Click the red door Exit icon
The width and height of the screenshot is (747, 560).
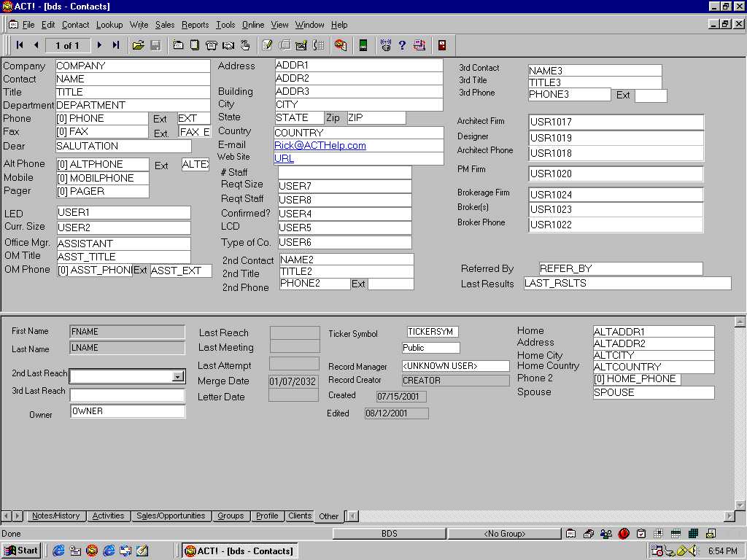[x=442, y=45]
